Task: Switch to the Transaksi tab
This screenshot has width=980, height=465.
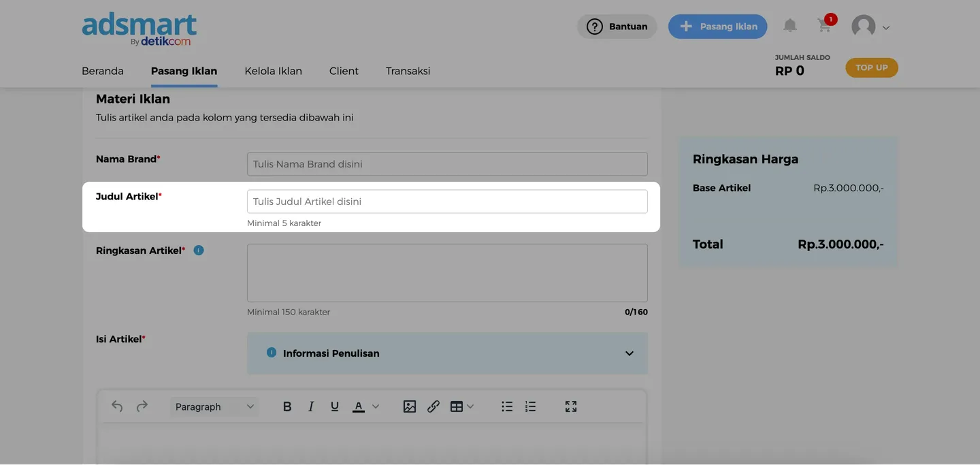Action: click(408, 71)
